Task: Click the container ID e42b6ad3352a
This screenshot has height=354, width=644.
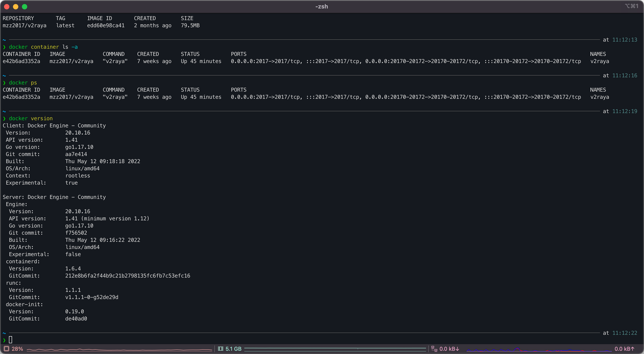Action: (21, 61)
